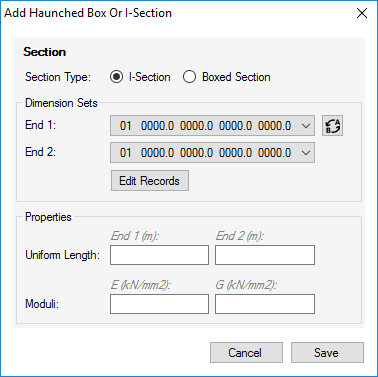Screen dimensions: 378x377
Task: Focus the End 1 (m) uniform length field
Action: [x=159, y=255]
